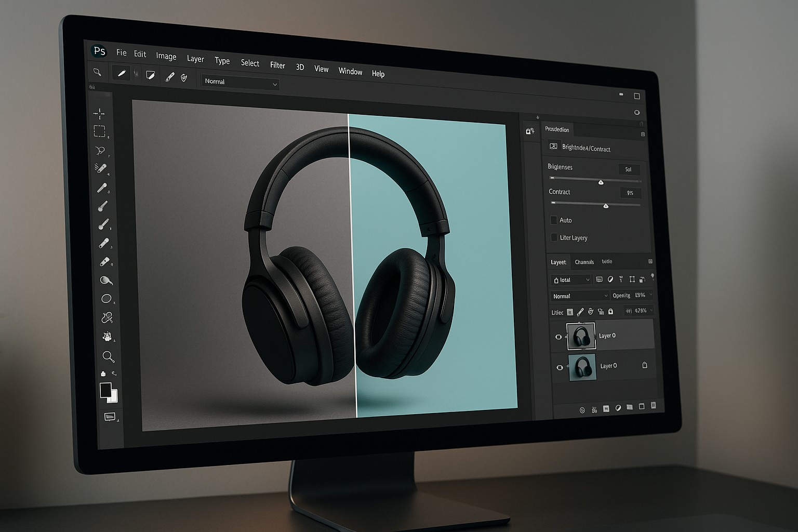Click the Contract slider handle
The height and width of the screenshot is (532, 798).
point(606,206)
